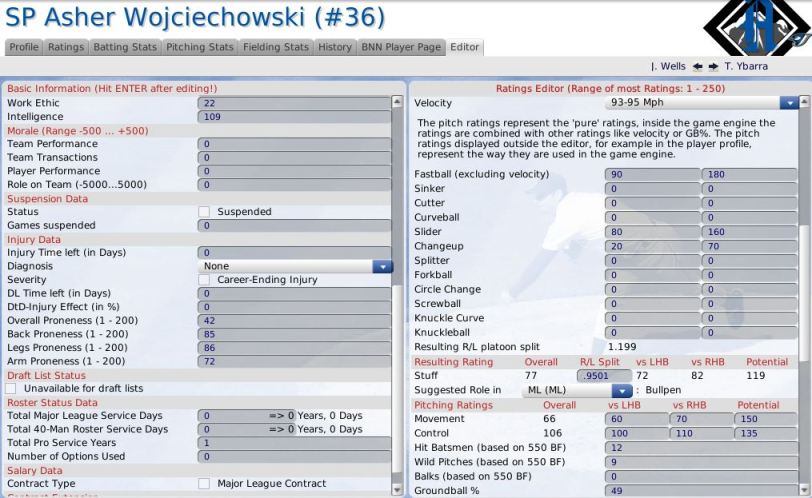Open the Ratings tab
The image size is (812, 498).
tap(66, 47)
